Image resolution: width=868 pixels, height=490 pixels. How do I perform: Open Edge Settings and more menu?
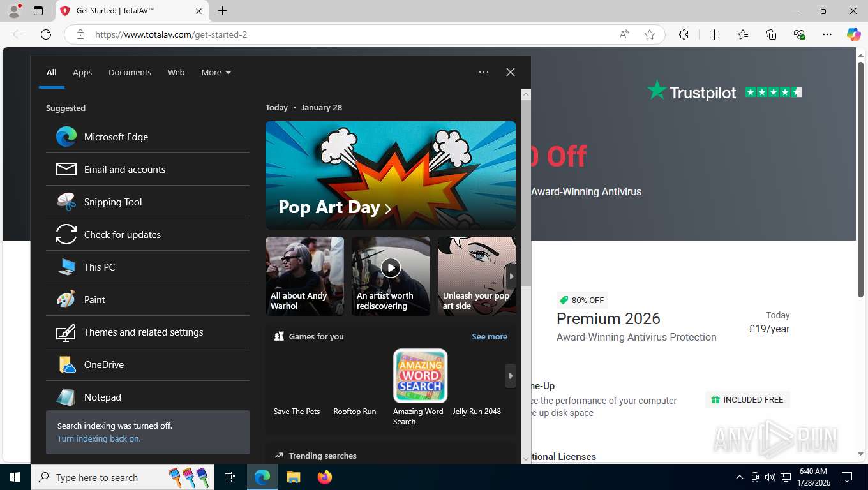827,34
